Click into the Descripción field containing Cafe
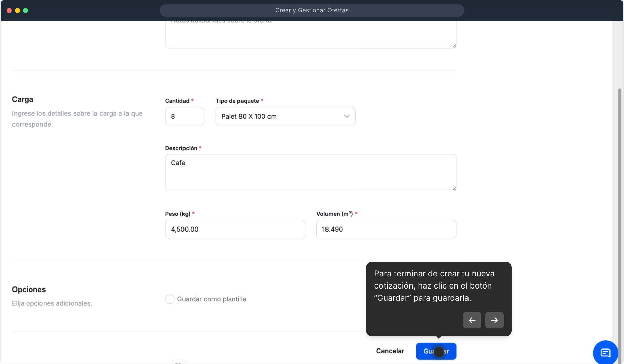624x364 pixels. coord(310,173)
